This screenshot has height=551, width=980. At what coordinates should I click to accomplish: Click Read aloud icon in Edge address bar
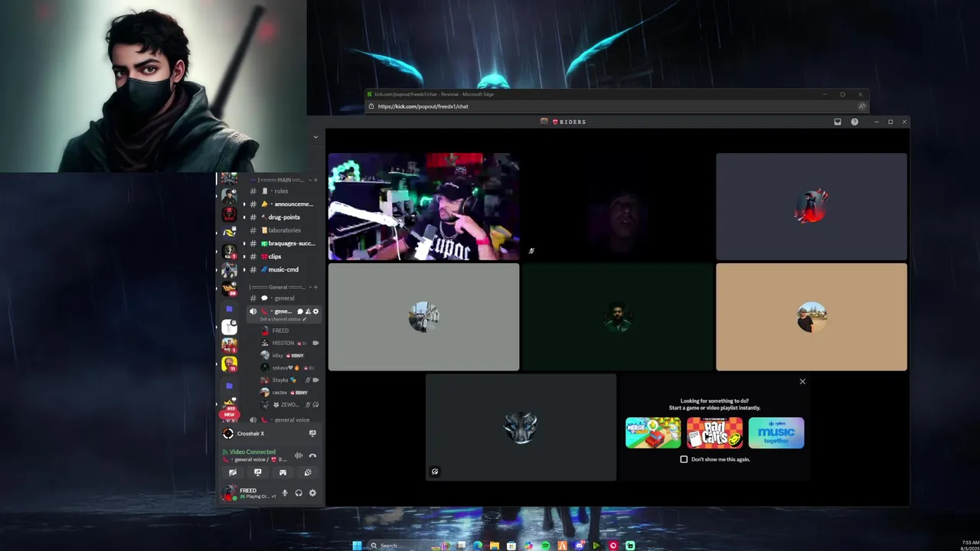click(x=861, y=106)
